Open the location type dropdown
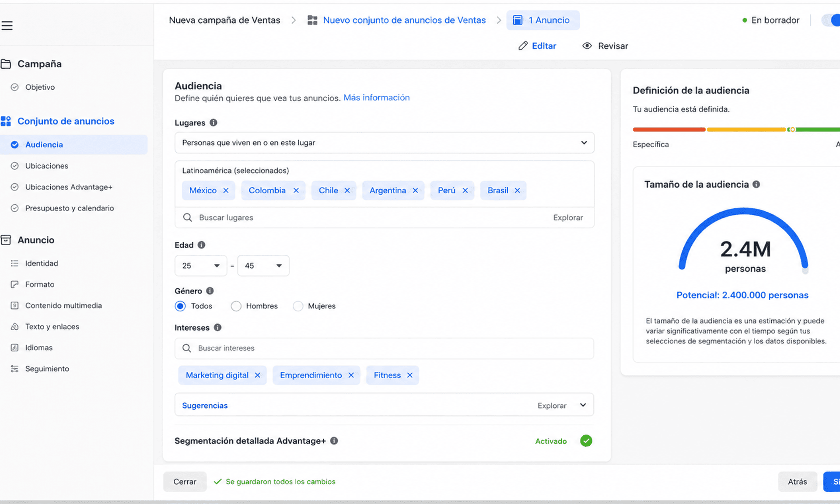Screen dimensions: 840x504 (385, 143)
